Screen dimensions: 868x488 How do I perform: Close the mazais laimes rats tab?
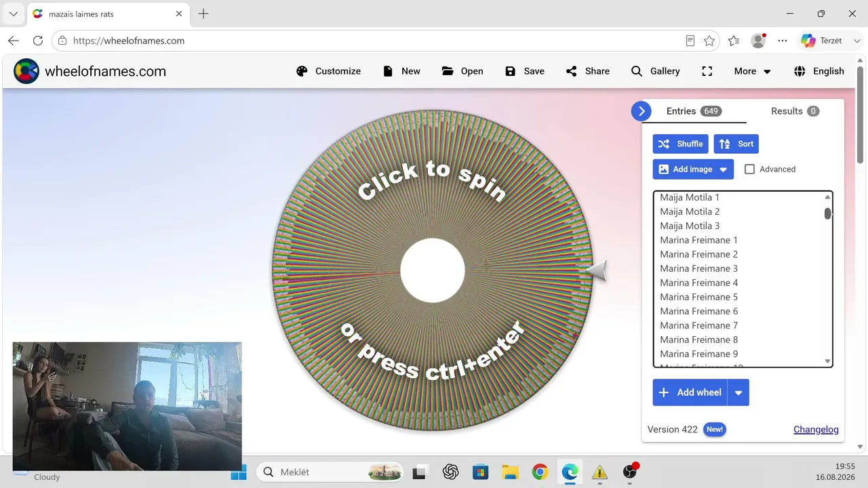(x=179, y=14)
